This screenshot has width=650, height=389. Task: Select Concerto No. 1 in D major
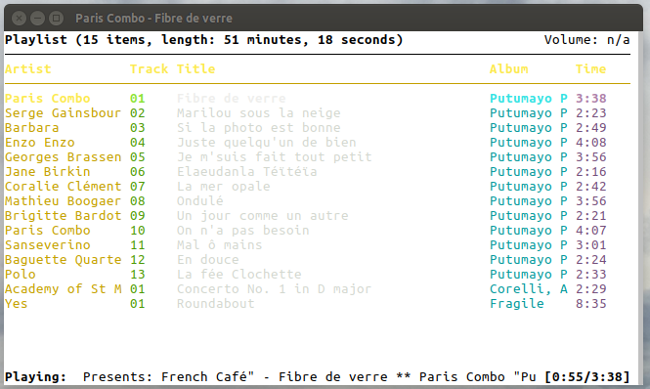[x=306, y=289]
